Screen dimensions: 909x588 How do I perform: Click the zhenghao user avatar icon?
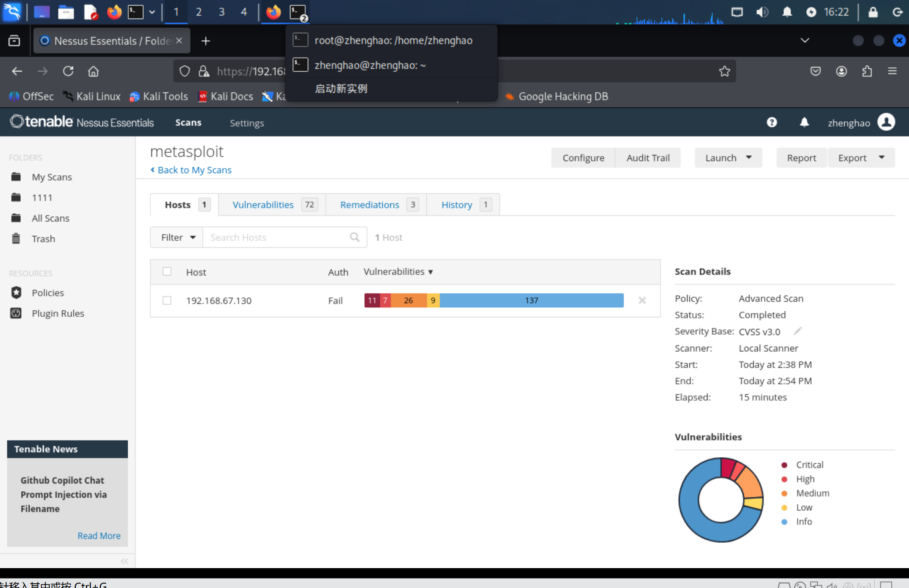(886, 122)
